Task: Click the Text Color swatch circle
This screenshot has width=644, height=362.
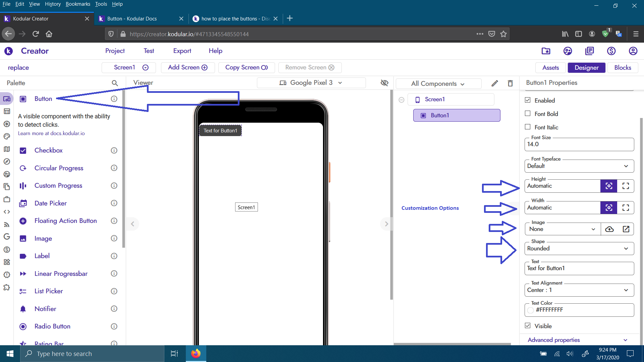Action: pyautogui.click(x=530, y=310)
